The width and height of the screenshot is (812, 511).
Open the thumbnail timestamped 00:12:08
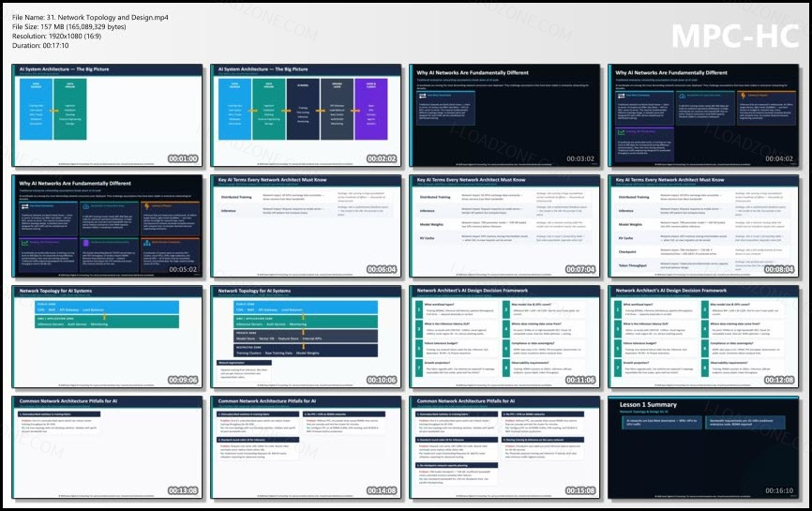coord(704,337)
